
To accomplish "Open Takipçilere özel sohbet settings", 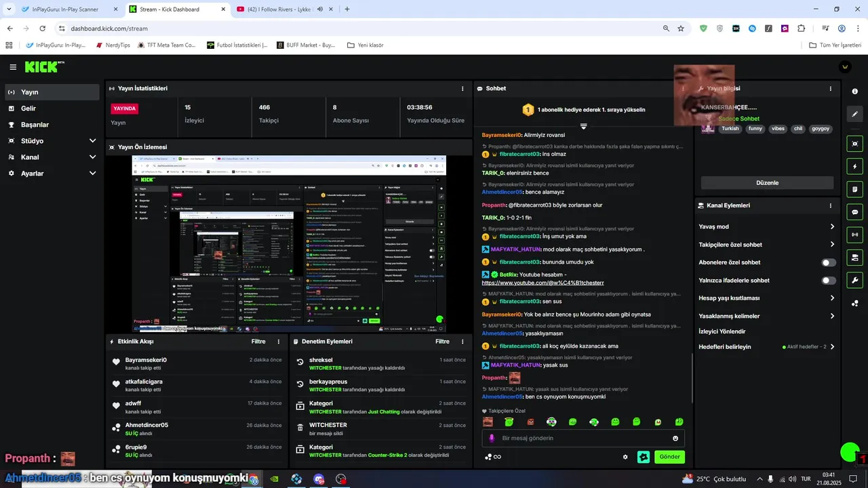I will pos(767,245).
